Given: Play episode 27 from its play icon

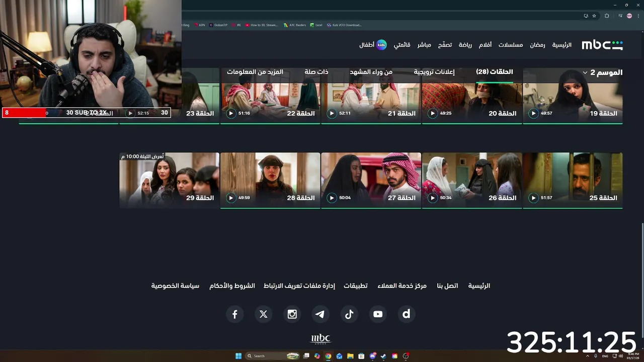Looking at the screenshot, I should click(332, 198).
